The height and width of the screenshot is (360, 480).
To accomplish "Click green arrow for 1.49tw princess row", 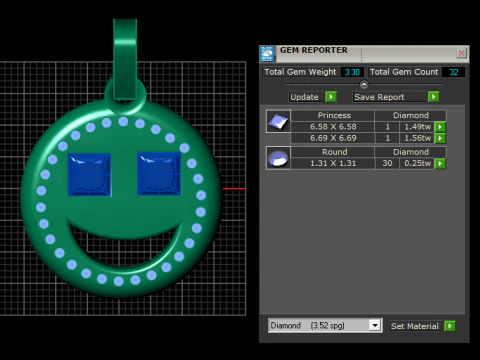I will point(440,127).
